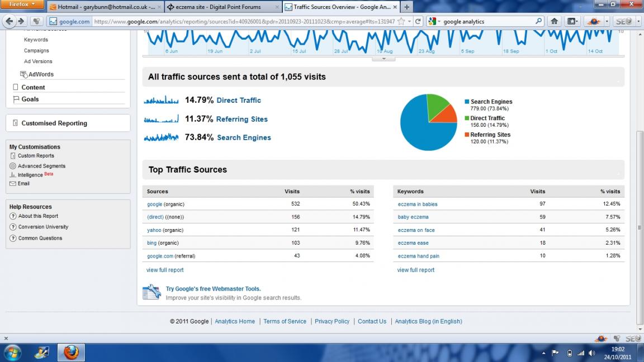Switch to the Hotmail tab
The width and height of the screenshot is (644, 362).
105,7
